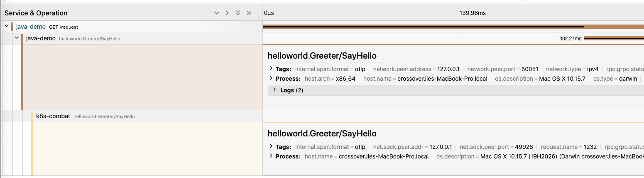Click the 0µs timeline tick label

point(269,13)
